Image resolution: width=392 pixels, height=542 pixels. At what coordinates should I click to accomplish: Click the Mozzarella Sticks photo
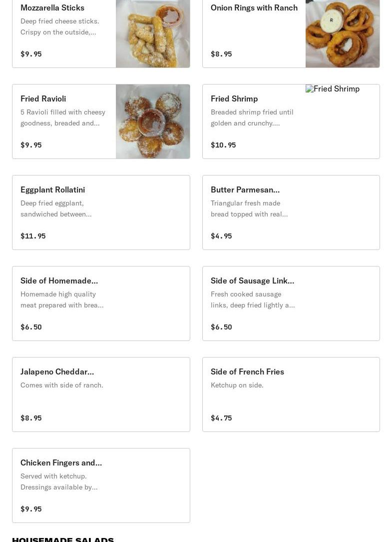tap(152, 33)
